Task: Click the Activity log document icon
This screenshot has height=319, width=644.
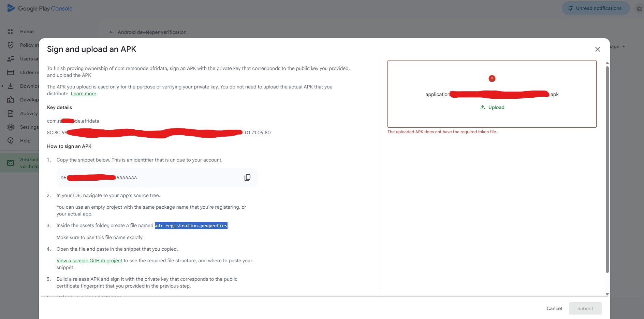Action: point(11,113)
